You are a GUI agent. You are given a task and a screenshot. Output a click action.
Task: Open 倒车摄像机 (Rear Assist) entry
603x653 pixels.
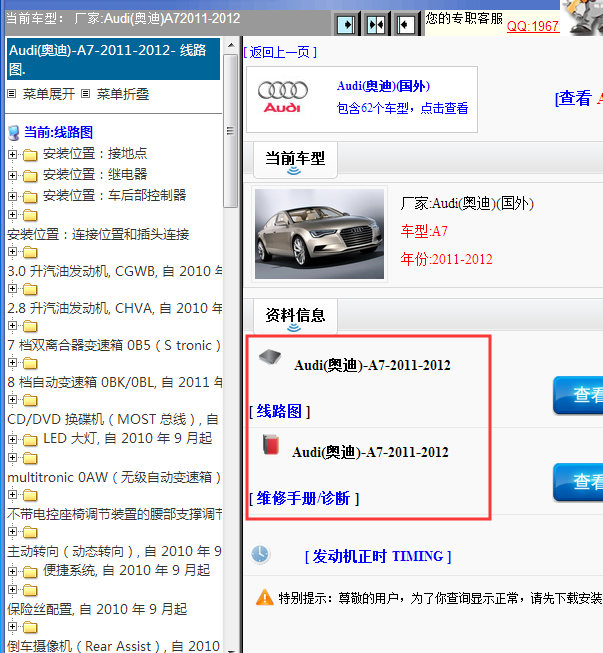tap(113, 646)
